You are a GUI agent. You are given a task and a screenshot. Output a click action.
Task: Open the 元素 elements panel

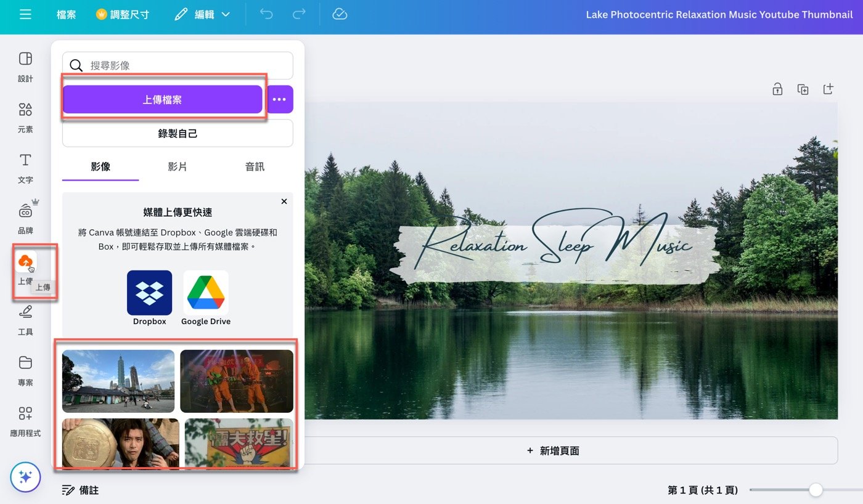[25, 117]
